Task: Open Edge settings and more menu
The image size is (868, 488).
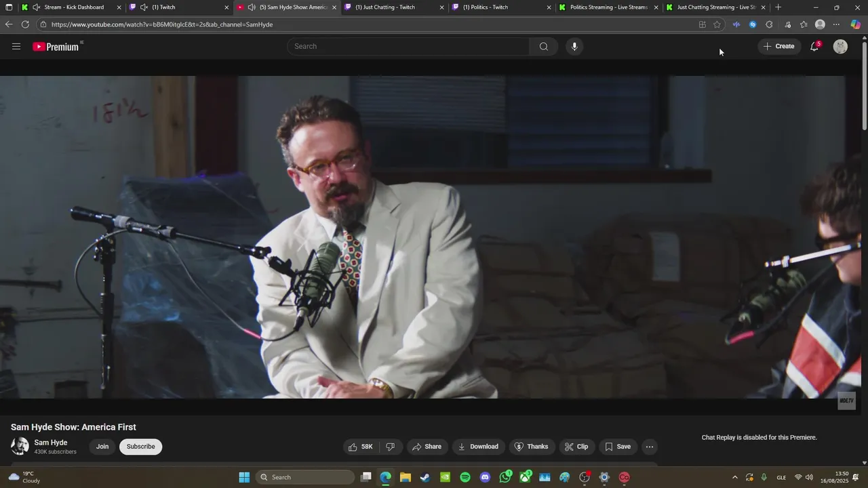Action: click(836, 24)
